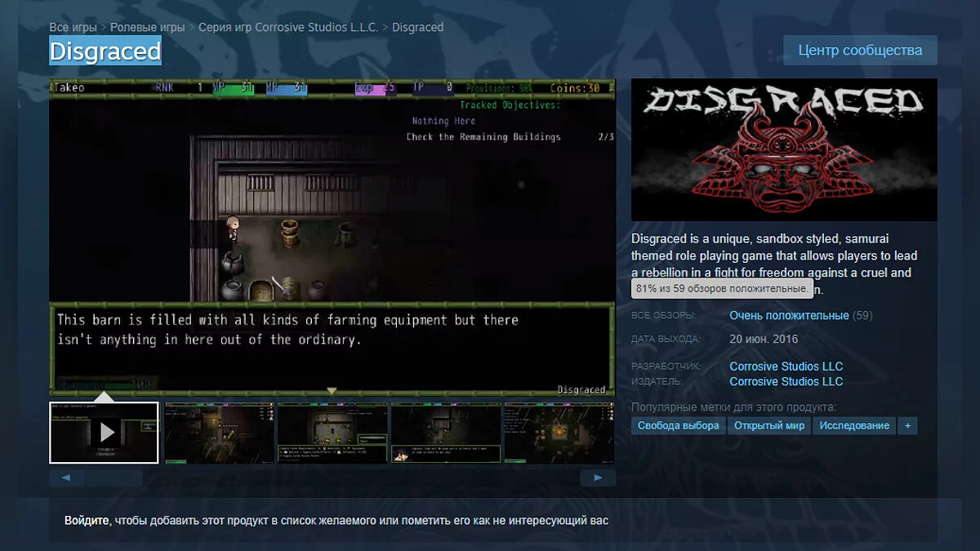Select the second screenshot thumbnail
980x551 pixels.
click(218, 433)
